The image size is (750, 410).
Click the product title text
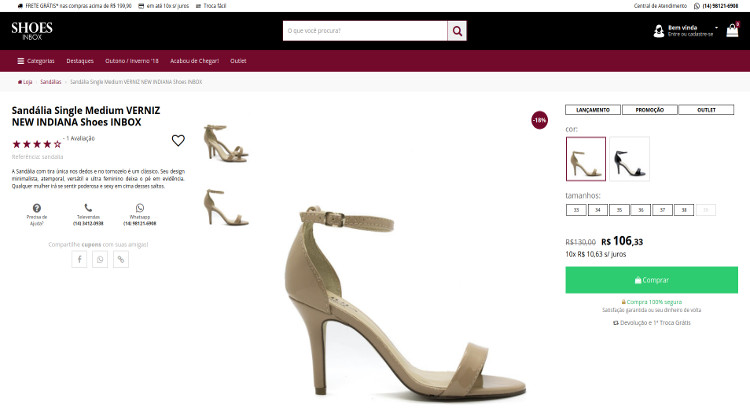(86, 116)
